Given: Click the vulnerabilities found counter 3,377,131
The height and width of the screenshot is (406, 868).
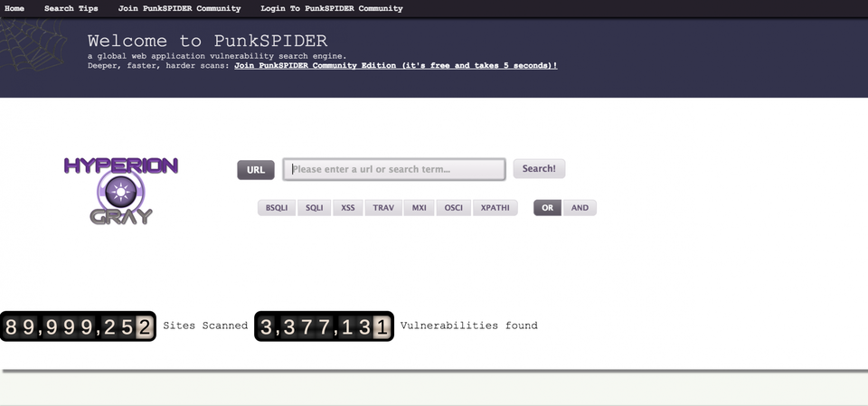Looking at the screenshot, I should (x=324, y=326).
